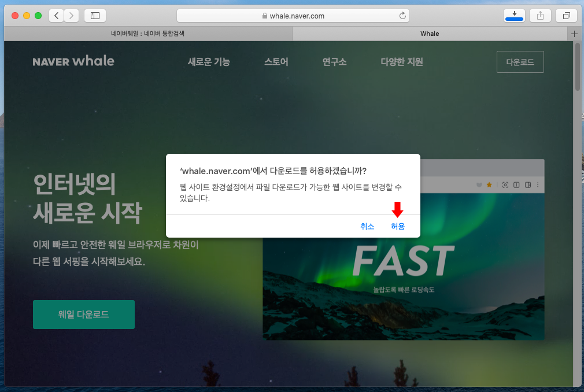Click the 다운로드 button in header
Viewport: 584px width, 392px height.
pyautogui.click(x=520, y=62)
